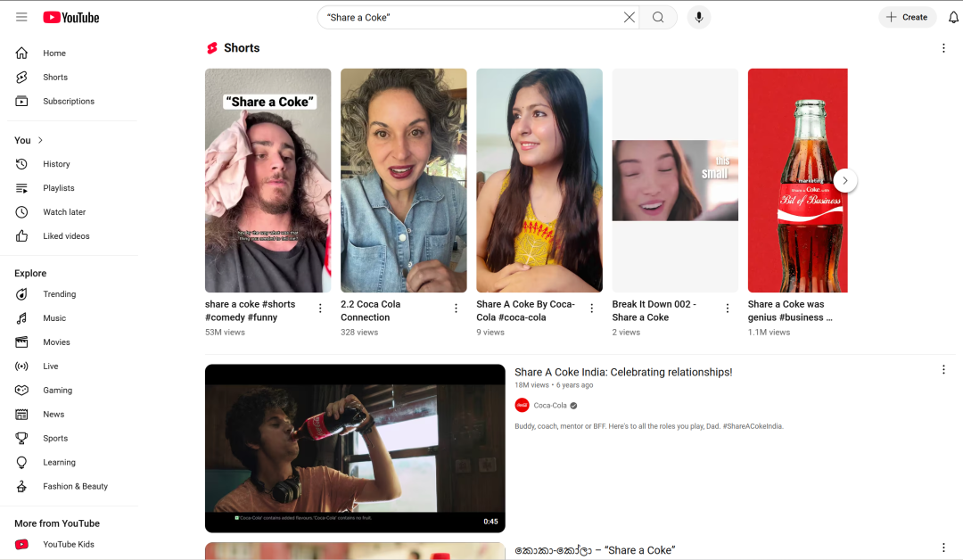Click the next arrow to see more Shorts
This screenshot has width=963, height=560.
(x=844, y=180)
